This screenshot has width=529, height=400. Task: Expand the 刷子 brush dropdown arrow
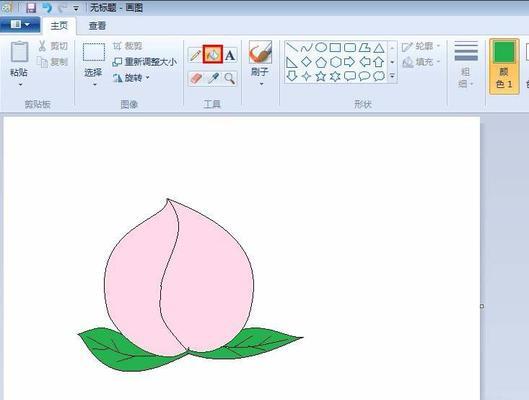[x=261, y=84]
